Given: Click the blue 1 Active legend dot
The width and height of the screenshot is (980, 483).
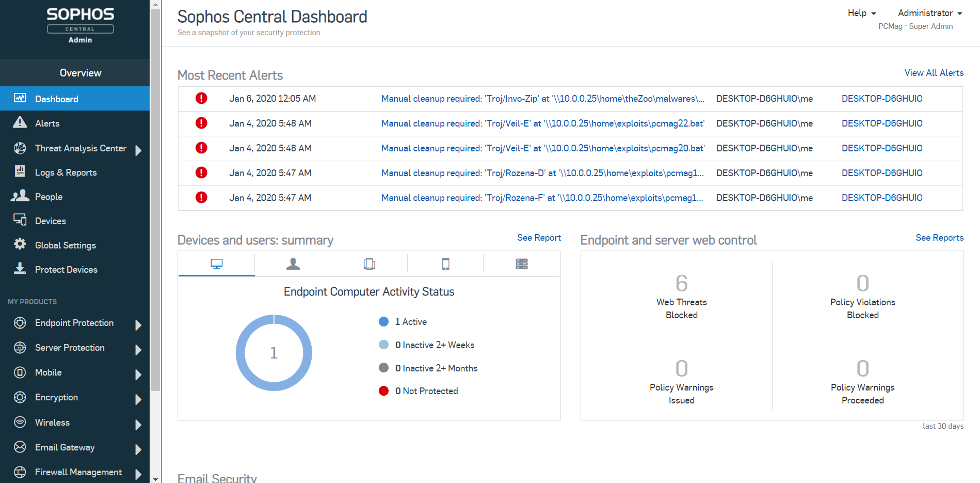Looking at the screenshot, I should [x=383, y=321].
